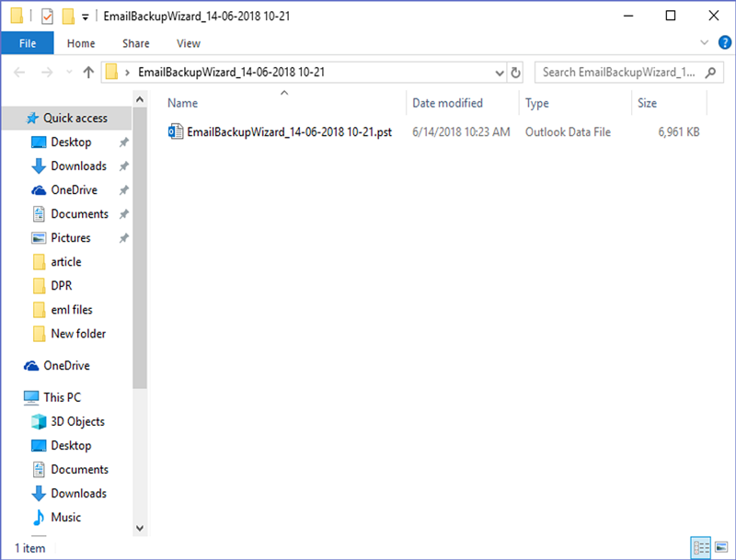Click the search magnifier icon
This screenshot has width=736, height=560.
(710, 73)
